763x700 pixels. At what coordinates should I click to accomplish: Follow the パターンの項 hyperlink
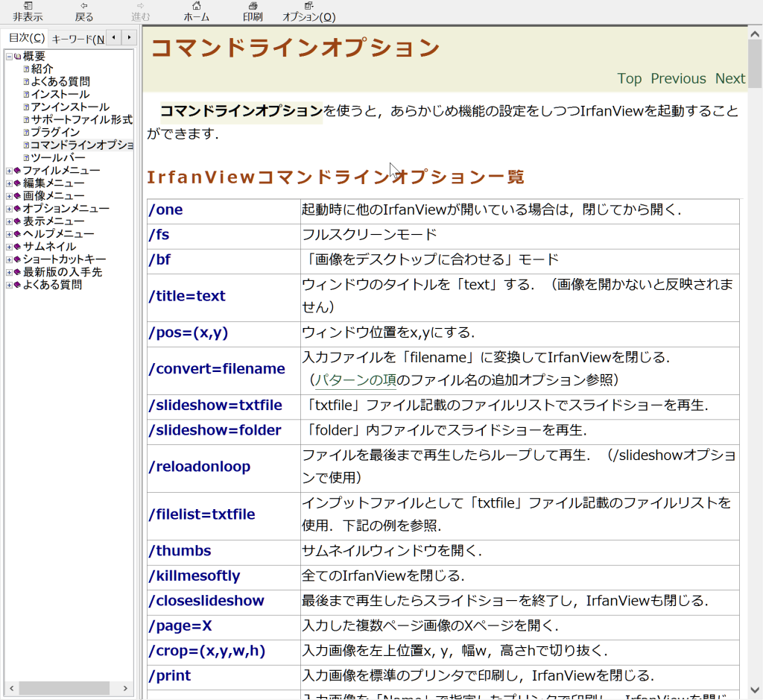pyautogui.click(x=355, y=379)
